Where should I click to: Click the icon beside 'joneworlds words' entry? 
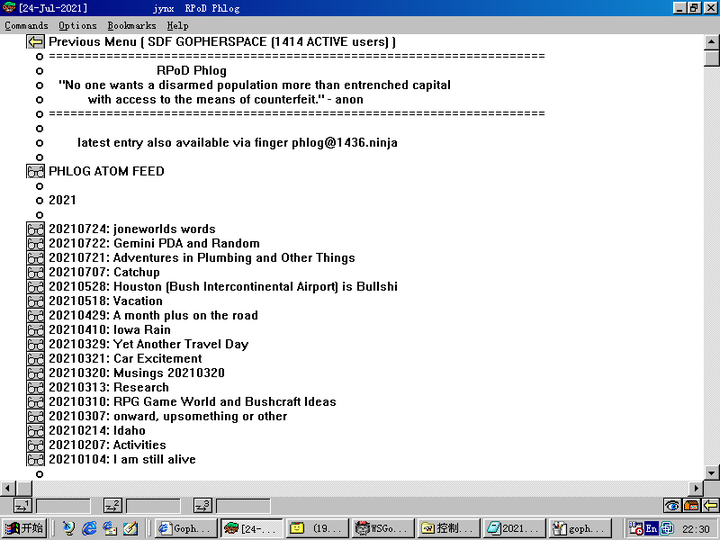(36, 229)
